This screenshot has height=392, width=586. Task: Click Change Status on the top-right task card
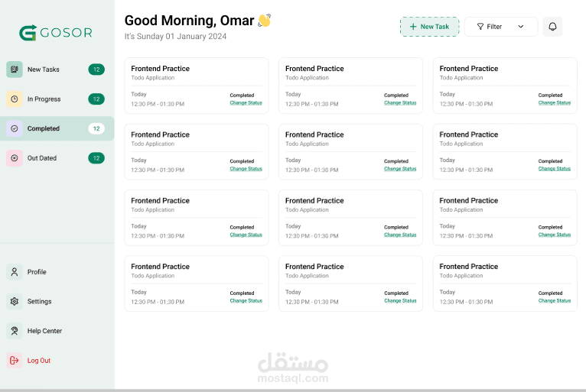pos(554,102)
